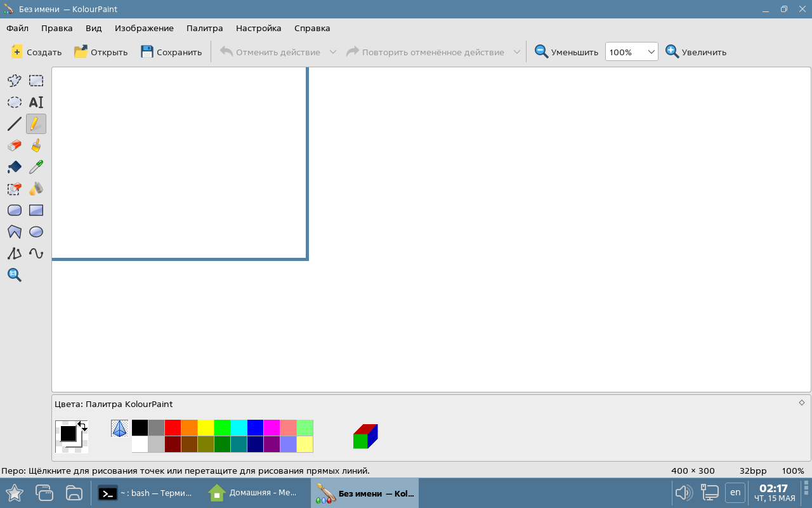Pick the red color swatch

(173, 427)
